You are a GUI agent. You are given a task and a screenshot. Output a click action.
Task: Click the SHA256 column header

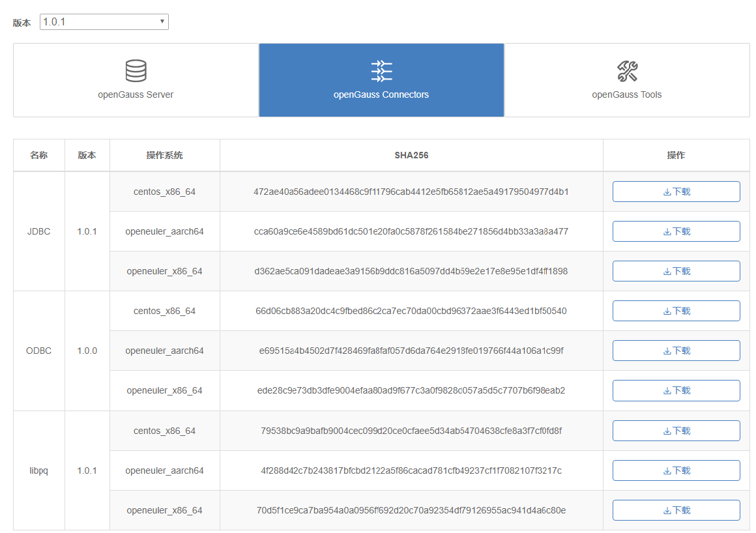411,155
